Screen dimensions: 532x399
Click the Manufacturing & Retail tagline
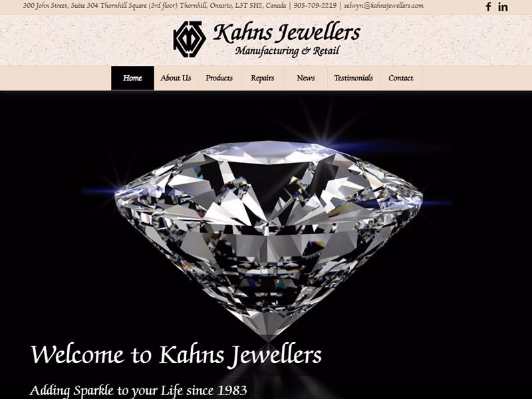point(287,51)
